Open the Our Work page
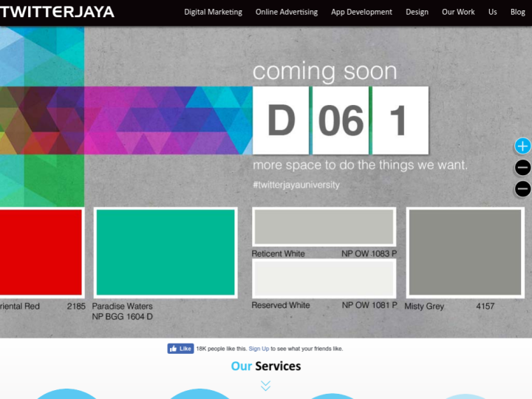 coord(458,13)
